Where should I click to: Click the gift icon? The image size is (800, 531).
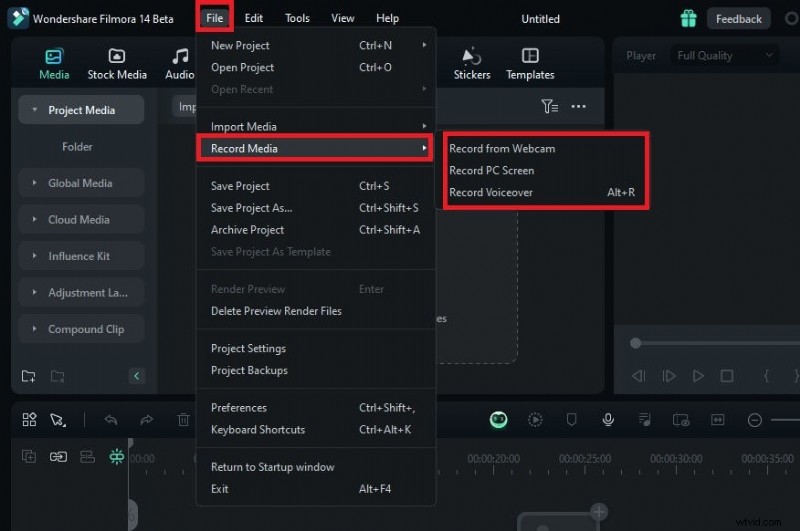688,19
